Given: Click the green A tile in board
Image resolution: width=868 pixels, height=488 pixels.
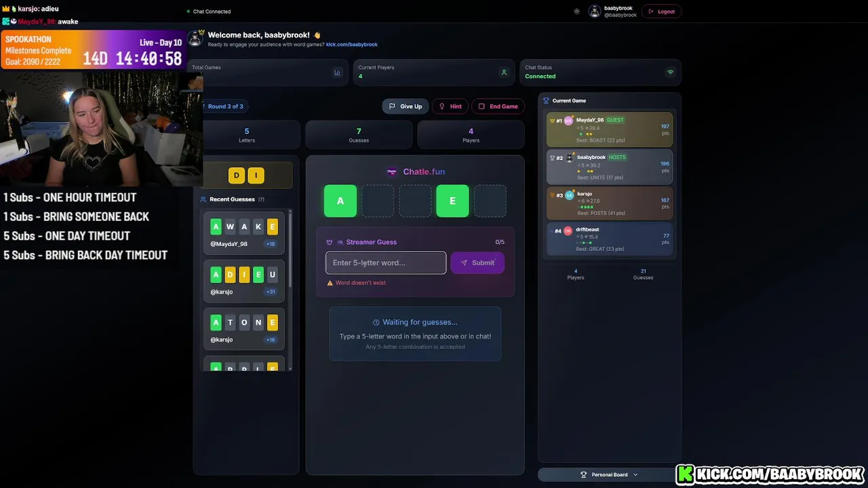Looking at the screenshot, I should [340, 201].
